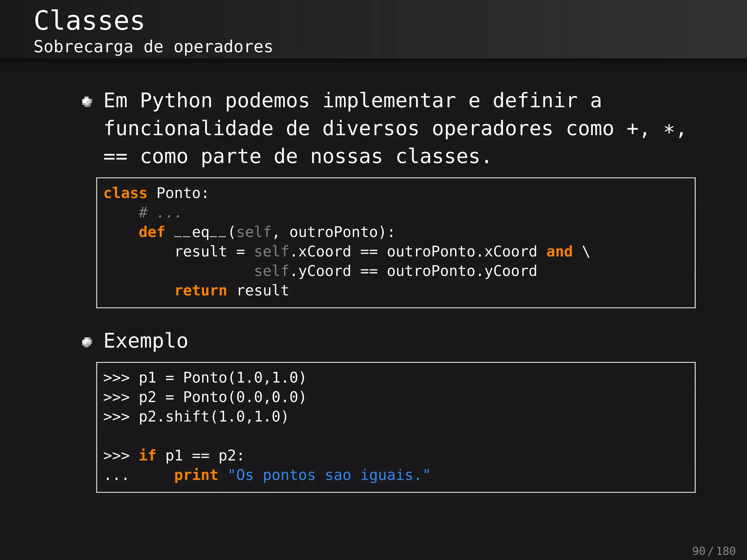747x560 pixels.
Task: Click the 'Exemplo' heading
Action: [146, 341]
